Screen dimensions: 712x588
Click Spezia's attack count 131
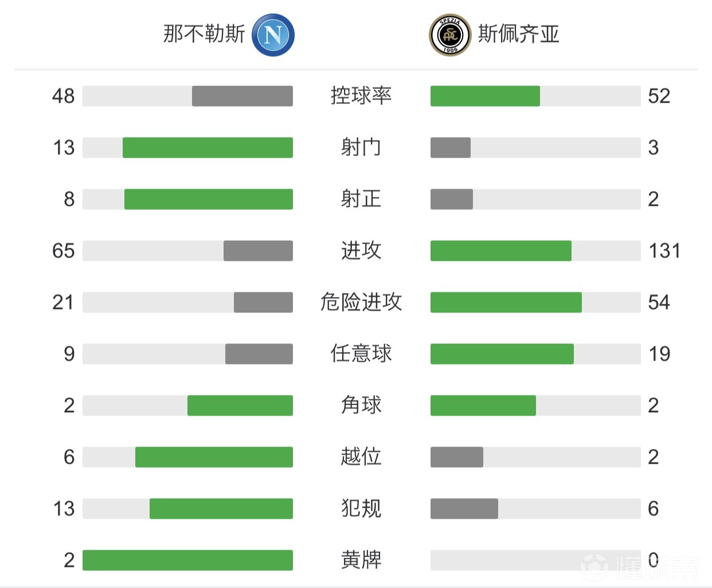(x=664, y=250)
